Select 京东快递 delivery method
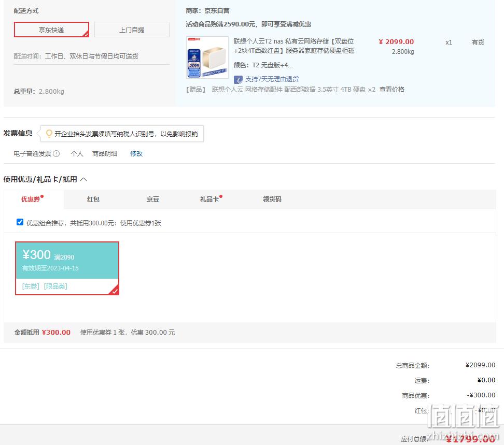 tap(51, 30)
